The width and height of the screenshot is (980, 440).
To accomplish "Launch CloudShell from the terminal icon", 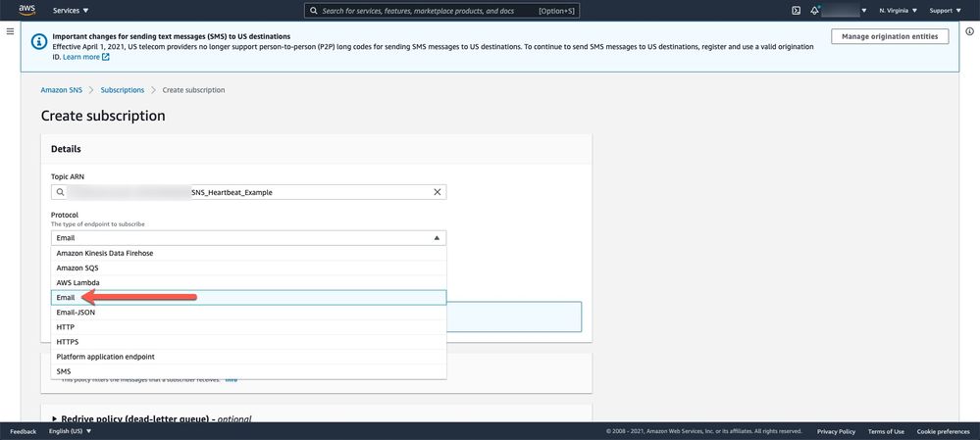I will click(x=797, y=11).
